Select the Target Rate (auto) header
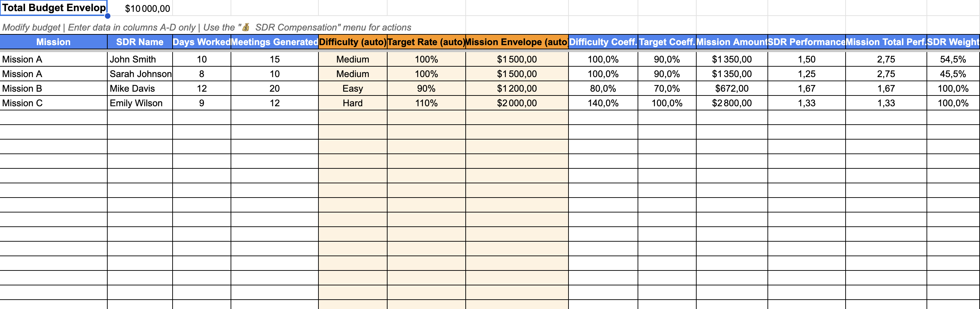This screenshot has height=309, width=980. [x=426, y=42]
